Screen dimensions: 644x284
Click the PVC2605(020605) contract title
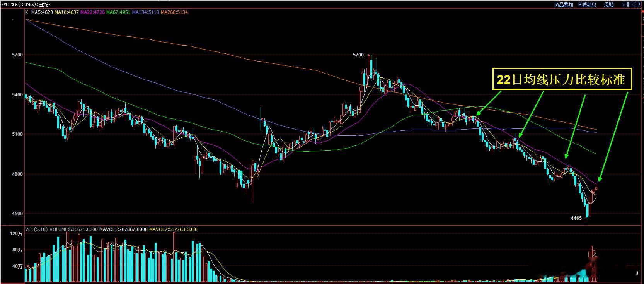click(x=19, y=5)
